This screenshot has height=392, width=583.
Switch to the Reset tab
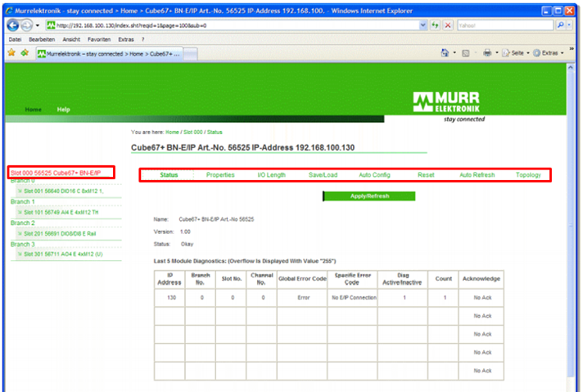tap(426, 175)
